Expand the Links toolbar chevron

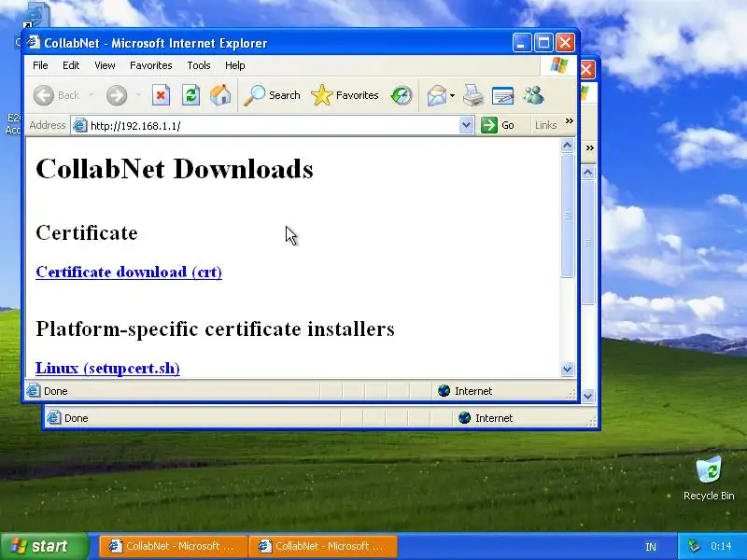pos(570,121)
